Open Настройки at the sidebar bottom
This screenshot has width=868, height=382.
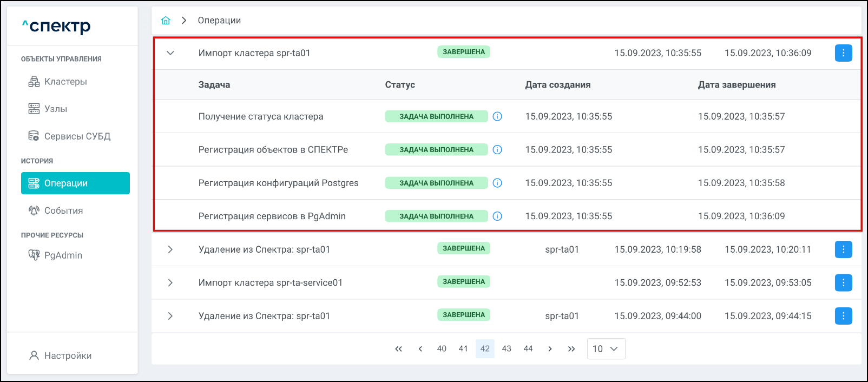point(68,355)
